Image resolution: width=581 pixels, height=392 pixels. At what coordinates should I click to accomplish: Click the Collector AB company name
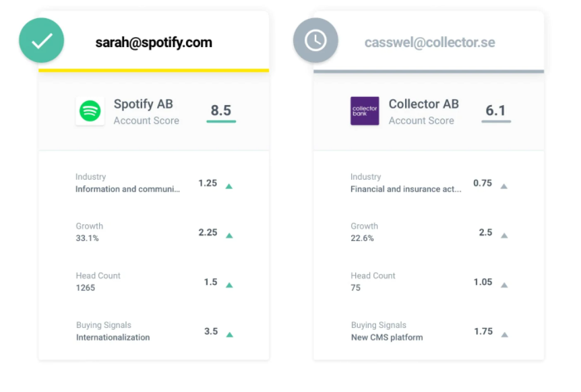click(424, 104)
